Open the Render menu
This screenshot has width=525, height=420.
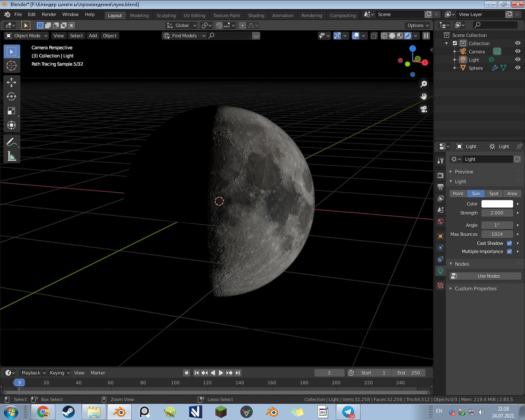tap(49, 14)
